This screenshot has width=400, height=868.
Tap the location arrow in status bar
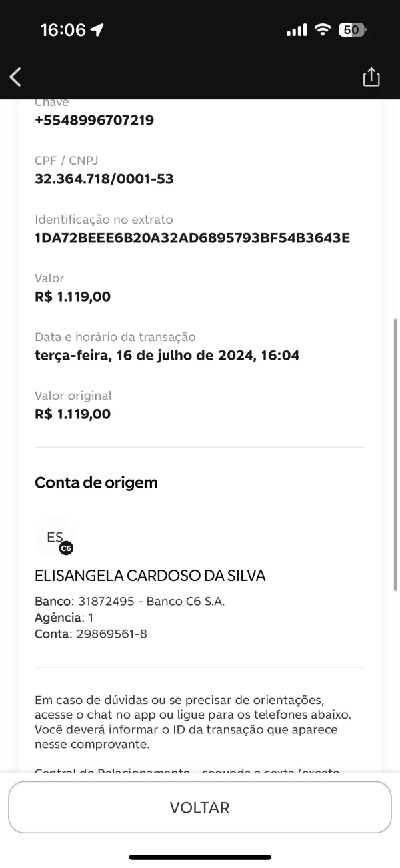point(97,30)
